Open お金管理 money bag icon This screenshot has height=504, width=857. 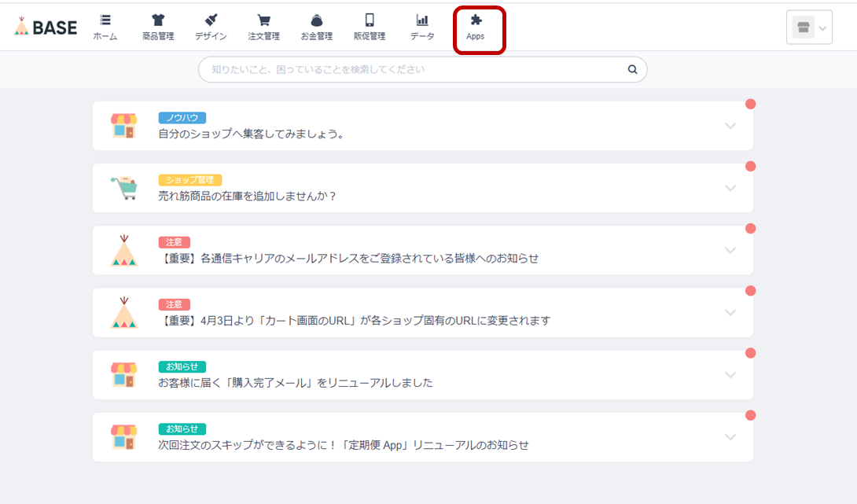[x=316, y=20]
